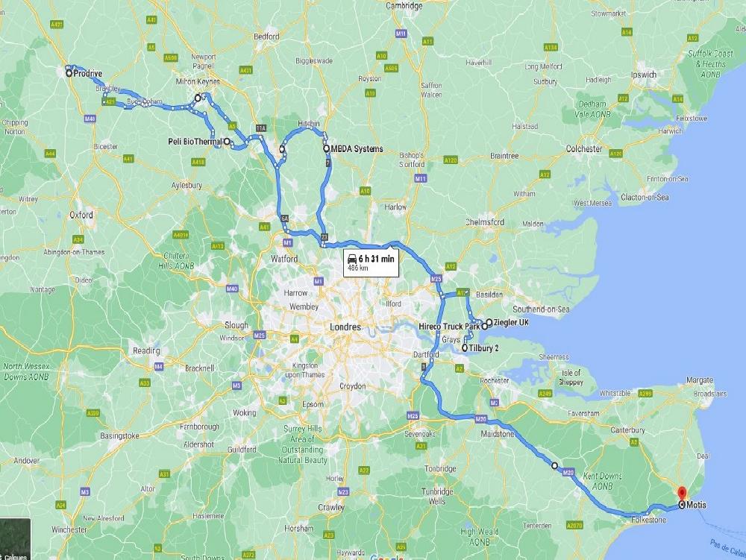Click the unnamed waypoint west of Hitchin

[x=282, y=149]
